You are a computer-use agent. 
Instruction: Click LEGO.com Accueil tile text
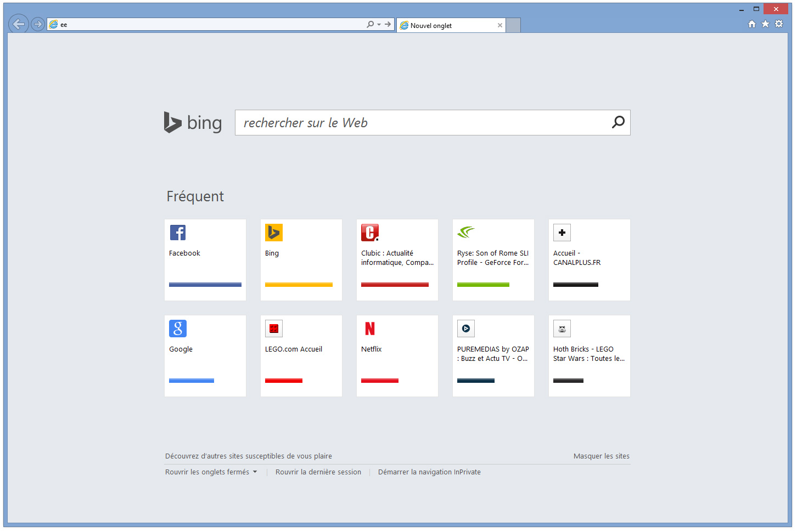294,349
